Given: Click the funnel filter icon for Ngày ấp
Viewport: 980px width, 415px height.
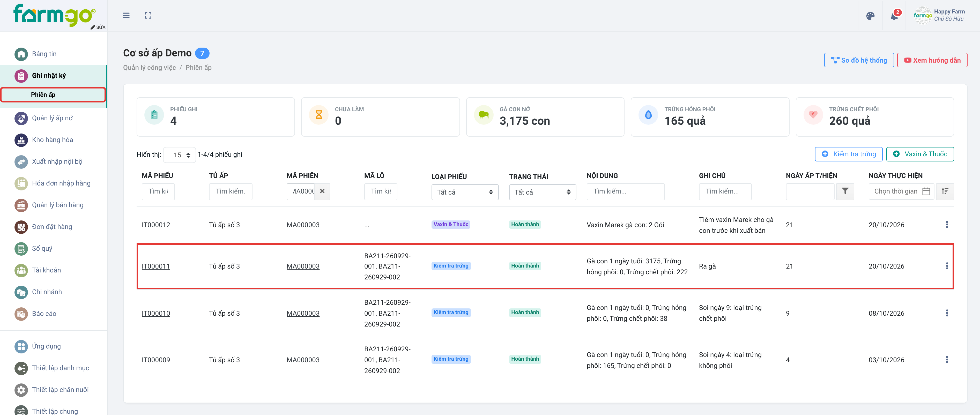Looking at the screenshot, I should coord(845,191).
